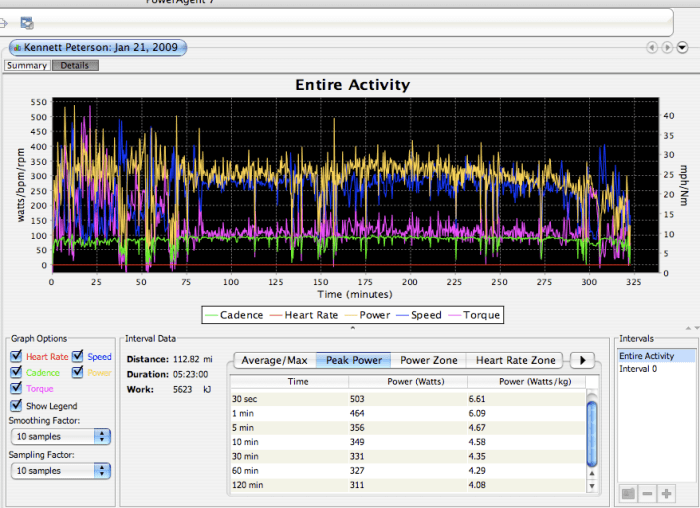The image size is (700, 508).
Task: Click the toolbar icon at top left
Action: (27, 23)
